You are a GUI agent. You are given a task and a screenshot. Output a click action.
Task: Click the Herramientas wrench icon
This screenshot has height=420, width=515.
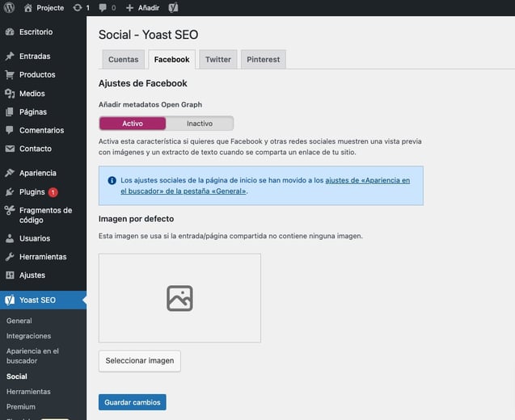[10, 257]
